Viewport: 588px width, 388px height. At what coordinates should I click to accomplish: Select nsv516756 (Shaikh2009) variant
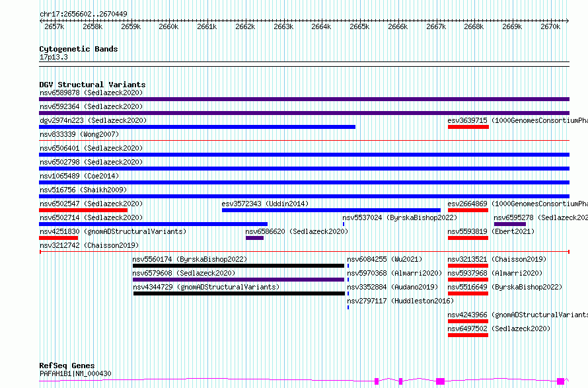click(x=83, y=190)
